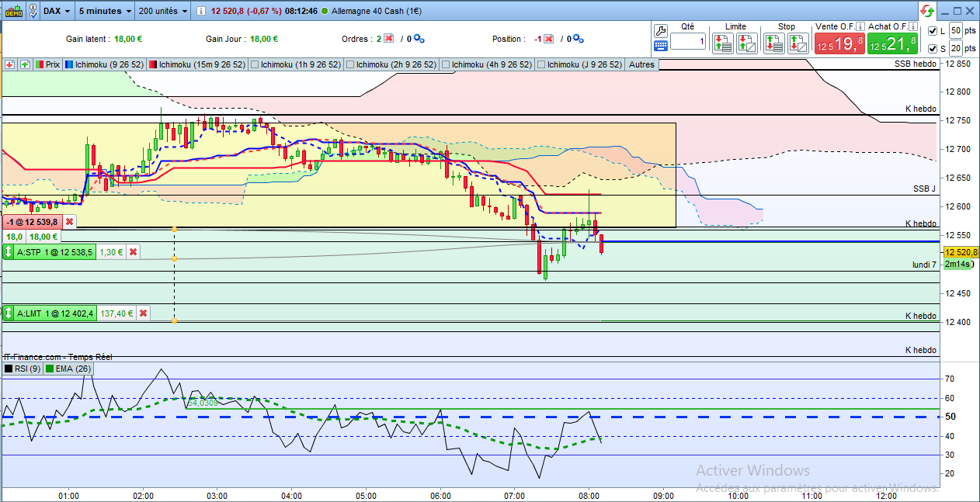Toggle Ichimoku (1h 9 26 52) checkbox

click(x=255, y=64)
